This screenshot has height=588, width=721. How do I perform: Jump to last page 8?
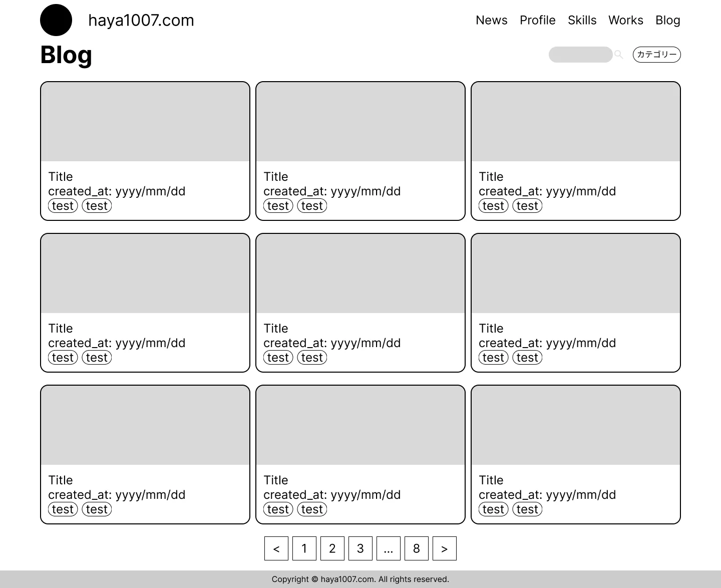click(x=416, y=548)
